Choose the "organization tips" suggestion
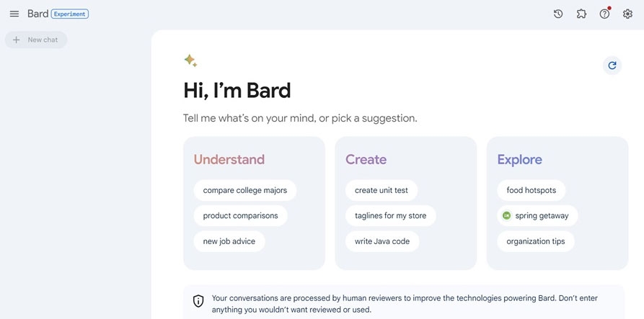Image resolution: width=644 pixels, height=319 pixels. (535, 241)
